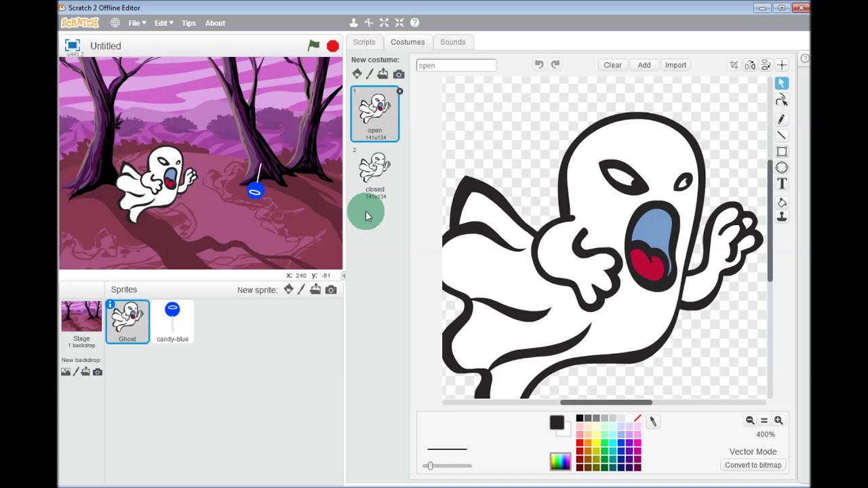The image size is (868, 488).
Task: Select the Shrink sprite toolbar icon
Action: pos(399,23)
